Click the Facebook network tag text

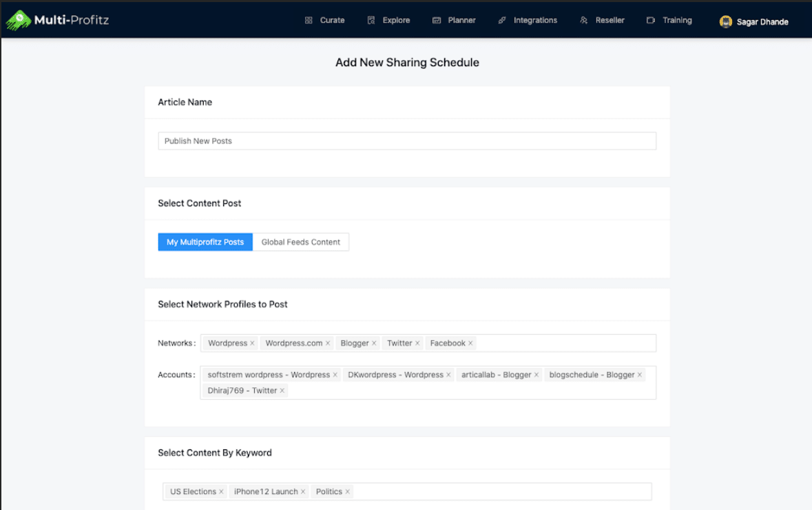pyautogui.click(x=448, y=343)
